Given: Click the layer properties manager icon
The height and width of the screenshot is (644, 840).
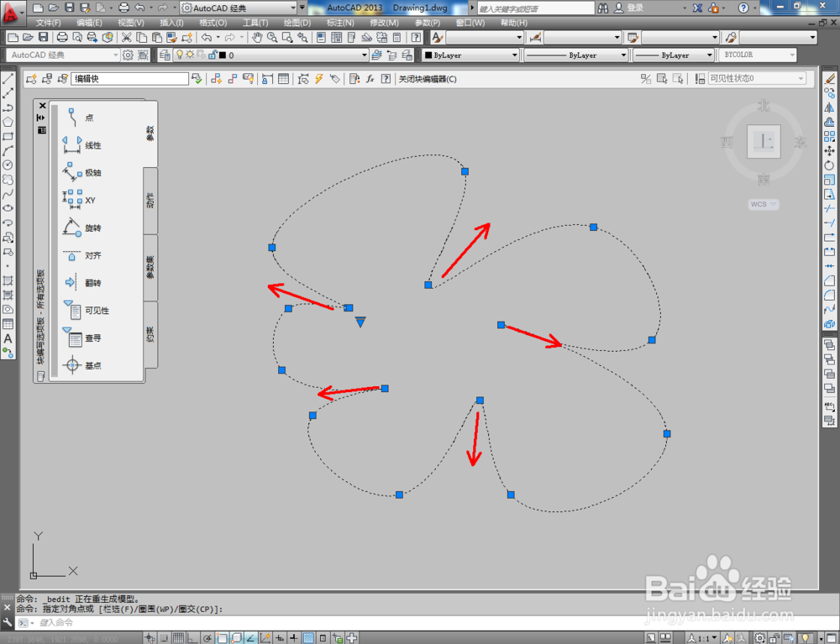Looking at the screenshot, I should point(165,55).
